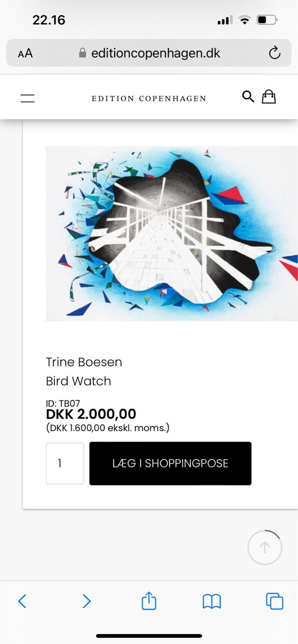Go forward with Safari forward arrow
Screen dimensions: 298x644
tap(86, 601)
